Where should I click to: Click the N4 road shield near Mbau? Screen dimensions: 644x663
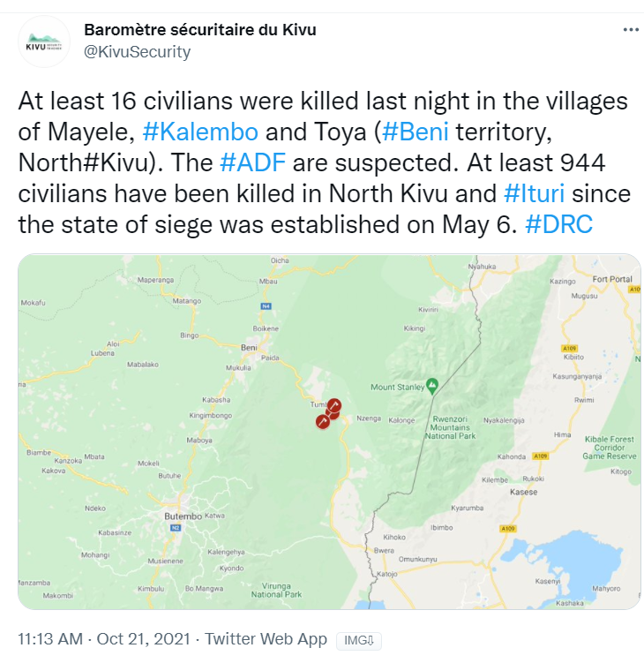coord(266,305)
